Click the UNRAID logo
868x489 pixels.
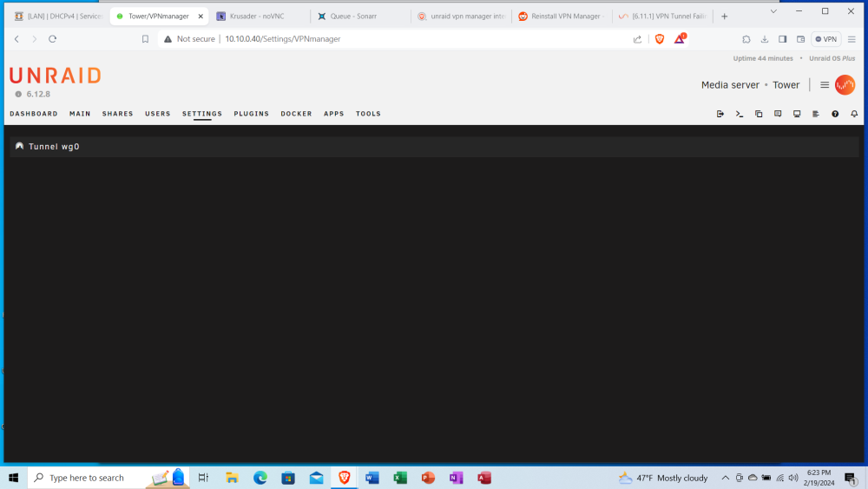tap(56, 76)
